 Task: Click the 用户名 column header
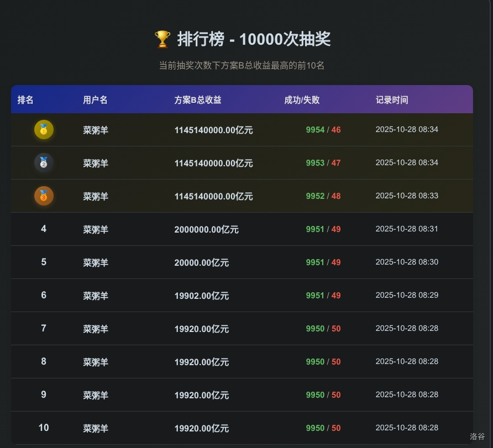point(95,100)
